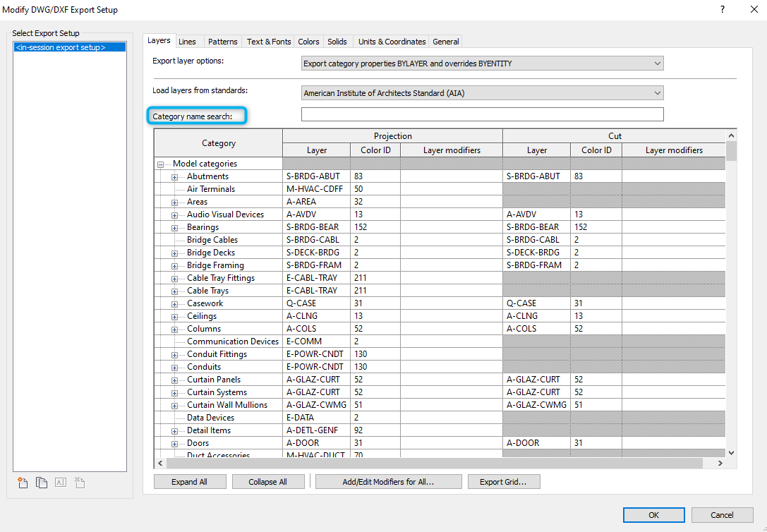Open the Load layers from standards dropdown
Image resolution: width=767 pixels, height=532 pixels.
pos(656,92)
